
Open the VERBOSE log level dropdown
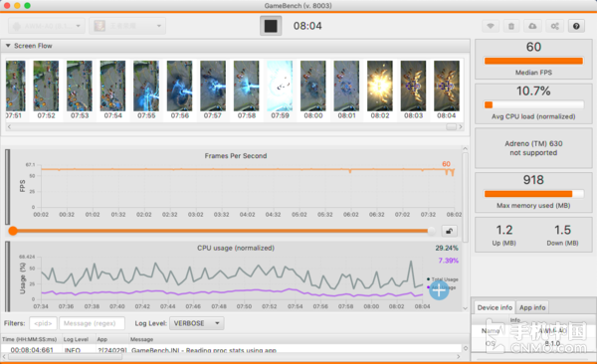tap(196, 323)
